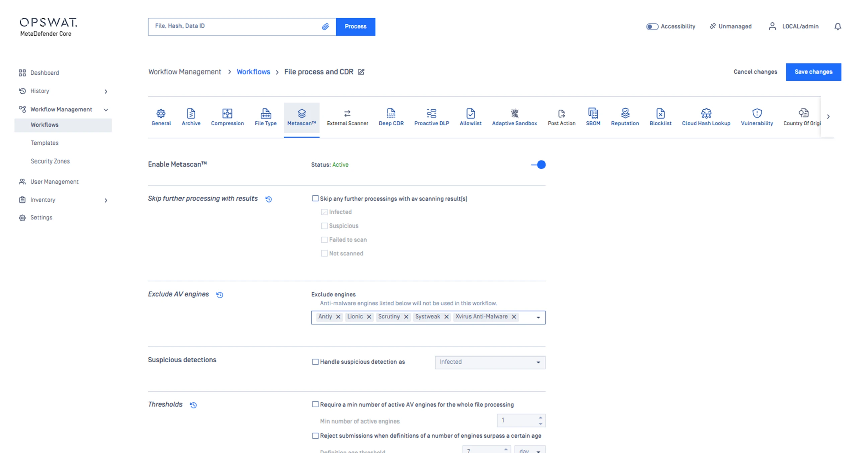The width and height of the screenshot is (868, 453).
Task: Click the paperclip attach file icon
Action: point(325,26)
